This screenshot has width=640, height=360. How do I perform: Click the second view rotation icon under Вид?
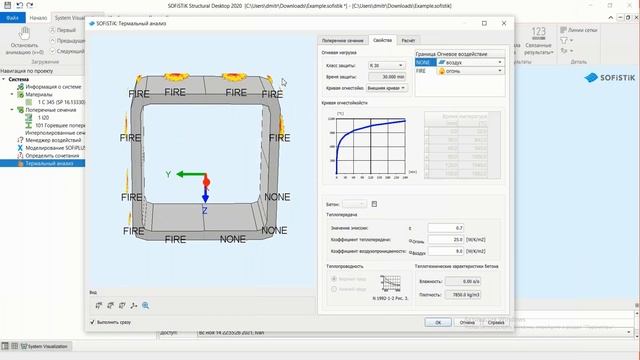coord(110,305)
